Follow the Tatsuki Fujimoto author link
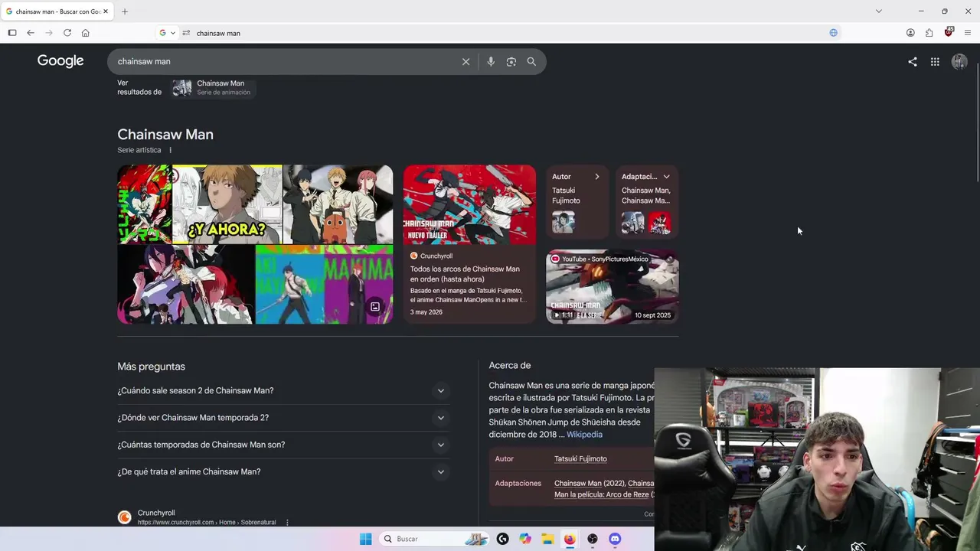Viewport: 980px width, 551px height. coord(580,459)
